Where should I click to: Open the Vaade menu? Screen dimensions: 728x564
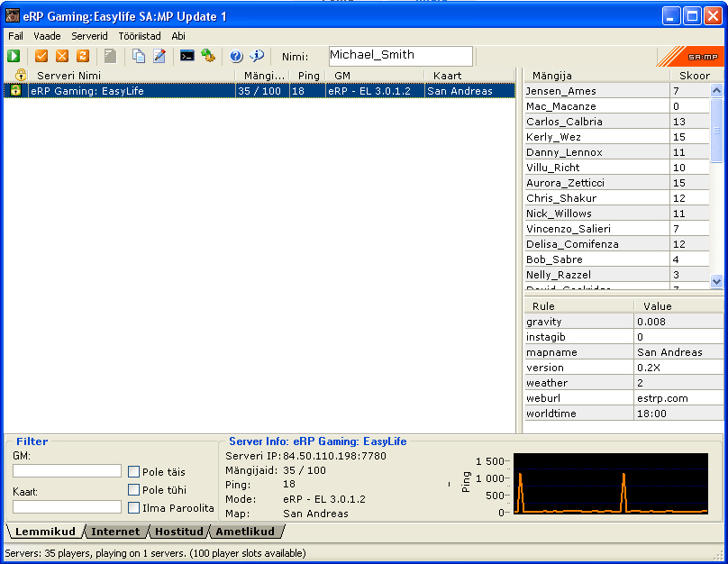point(47,36)
